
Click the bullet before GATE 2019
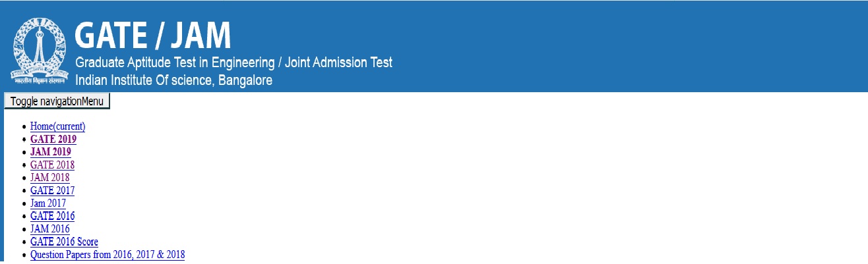(24, 140)
